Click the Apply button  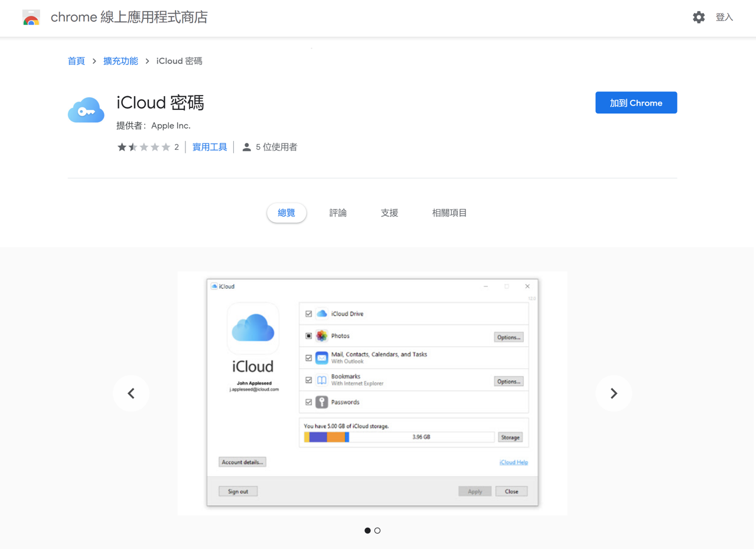point(475,491)
